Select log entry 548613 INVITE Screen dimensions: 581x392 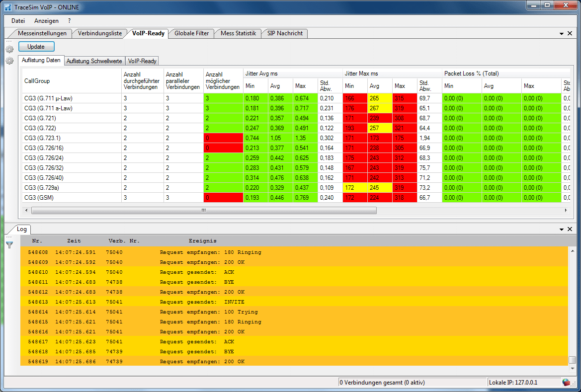click(x=294, y=302)
